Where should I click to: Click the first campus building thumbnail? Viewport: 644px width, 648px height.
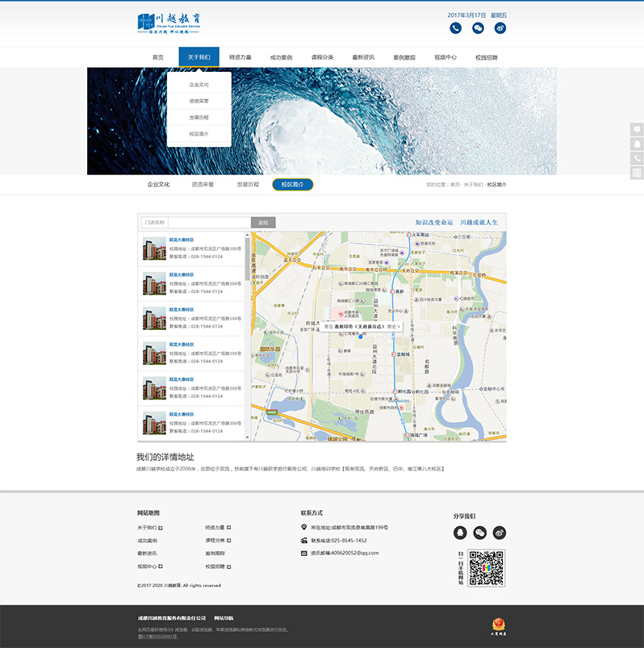click(154, 249)
